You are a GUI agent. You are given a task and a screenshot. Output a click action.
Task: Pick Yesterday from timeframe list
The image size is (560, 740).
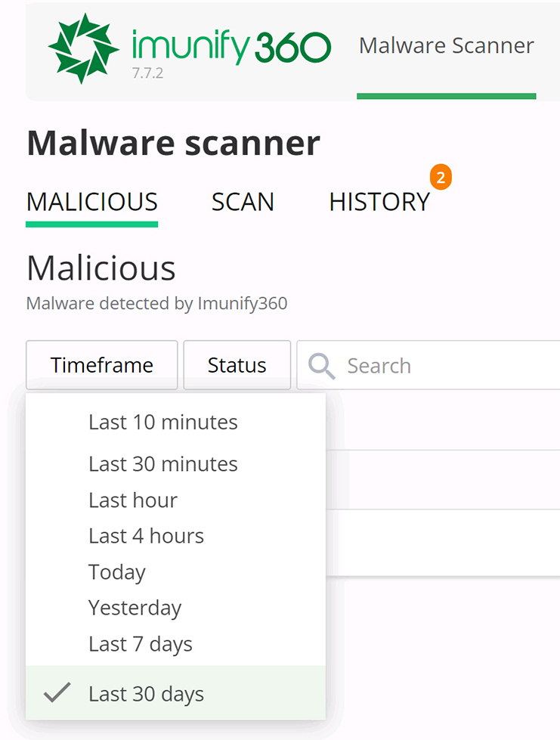tap(175, 608)
